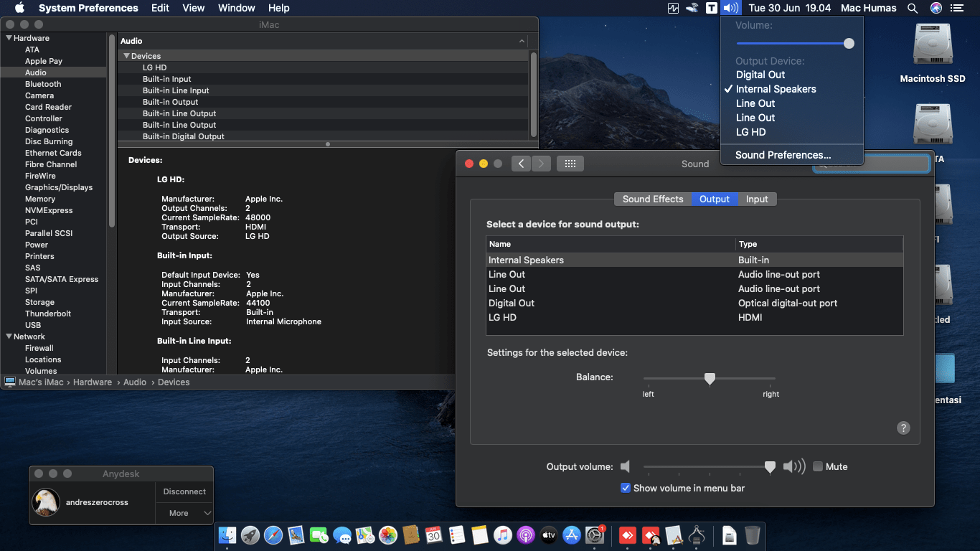Click System Preferences gear in the Dock
The image size is (980, 551).
595,534
